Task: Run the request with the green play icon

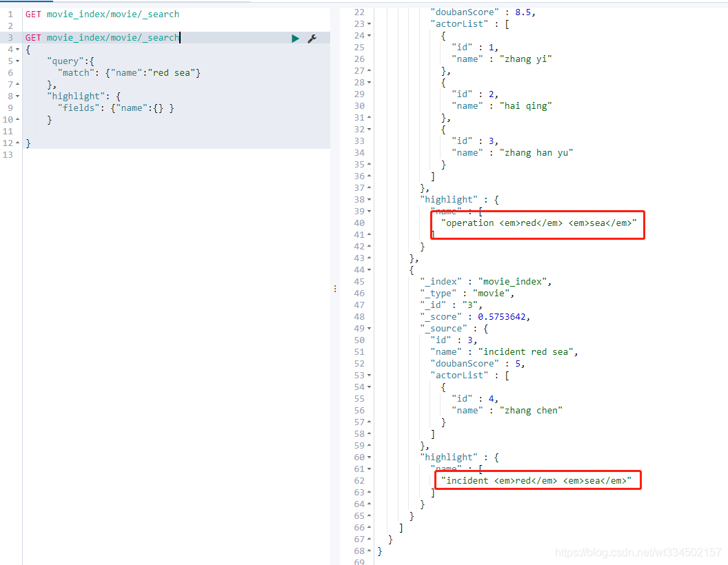Action: tap(295, 39)
